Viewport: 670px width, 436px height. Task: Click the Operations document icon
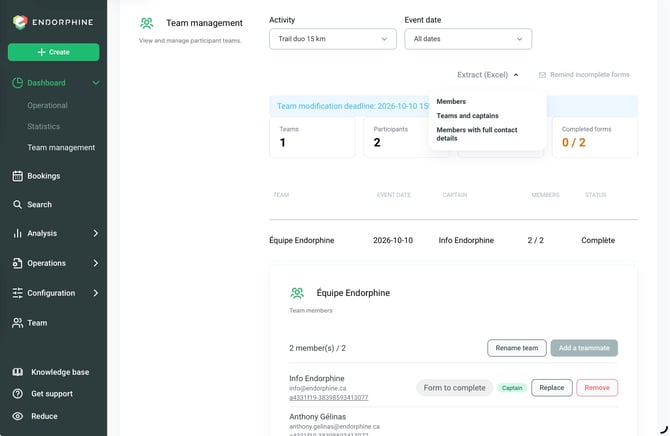click(x=17, y=263)
